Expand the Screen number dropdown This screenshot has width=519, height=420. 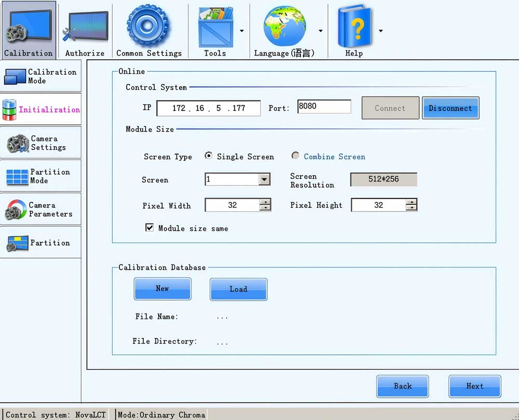click(x=264, y=179)
